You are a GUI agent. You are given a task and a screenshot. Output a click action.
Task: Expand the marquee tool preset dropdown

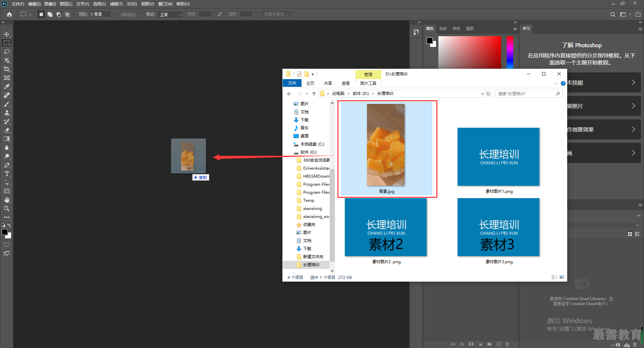tap(30, 14)
